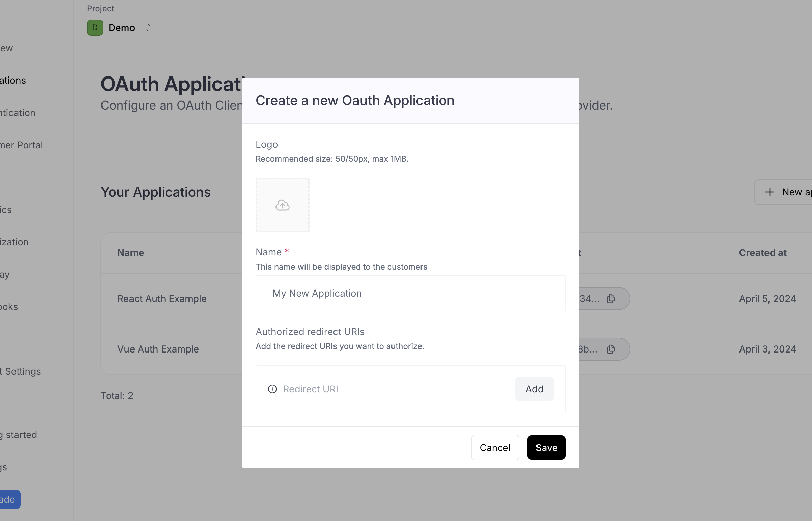
Task: Cancel creating the OAuth application
Action: 494,447
